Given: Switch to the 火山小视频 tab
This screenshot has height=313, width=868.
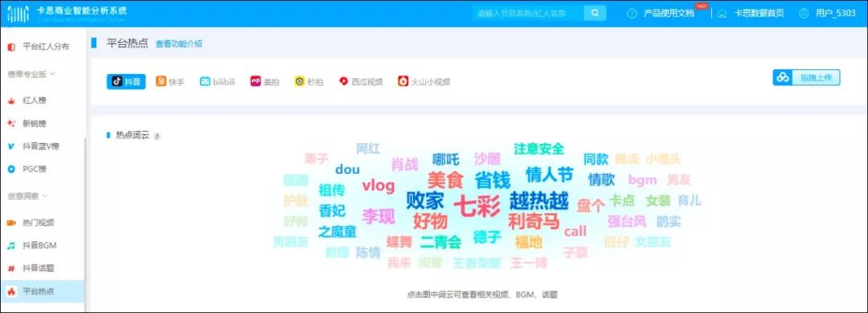Looking at the screenshot, I should click(x=424, y=81).
